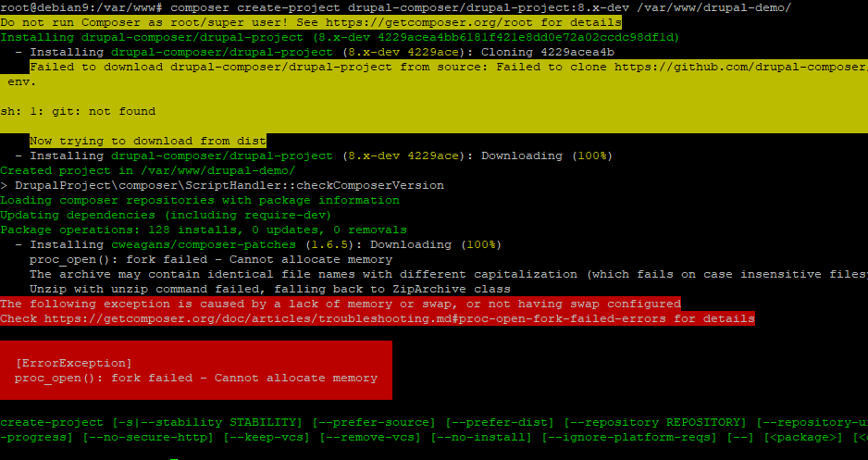Click 'sh: 1: git: not found' line
Viewport: 868px width, 460px height.
coord(78,111)
